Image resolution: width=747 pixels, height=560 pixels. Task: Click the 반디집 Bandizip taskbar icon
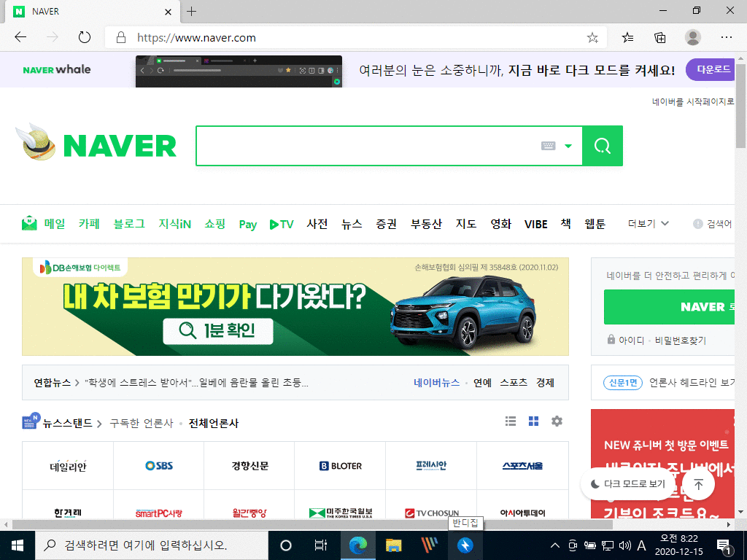[x=465, y=545]
